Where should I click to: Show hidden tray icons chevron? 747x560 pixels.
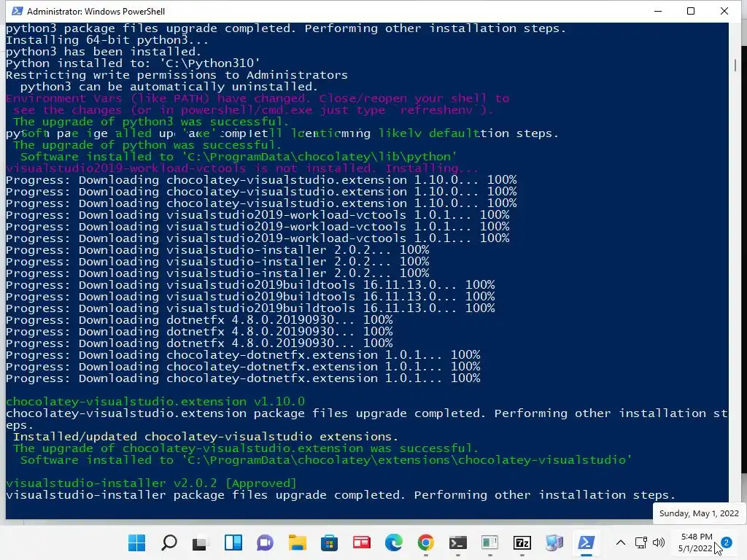click(621, 542)
